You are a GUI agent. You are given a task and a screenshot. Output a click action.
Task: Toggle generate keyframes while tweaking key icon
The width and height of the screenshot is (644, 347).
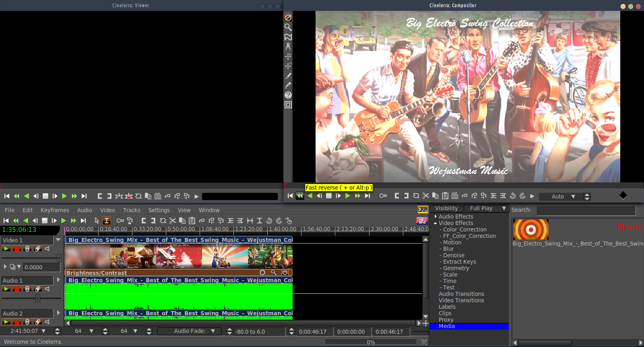120,221
